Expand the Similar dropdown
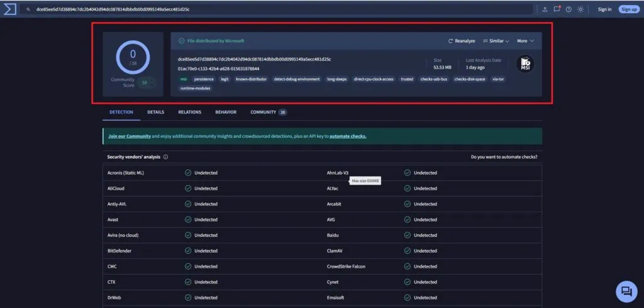The height and width of the screenshot is (308, 644). pyautogui.click(x=496, y=41)
